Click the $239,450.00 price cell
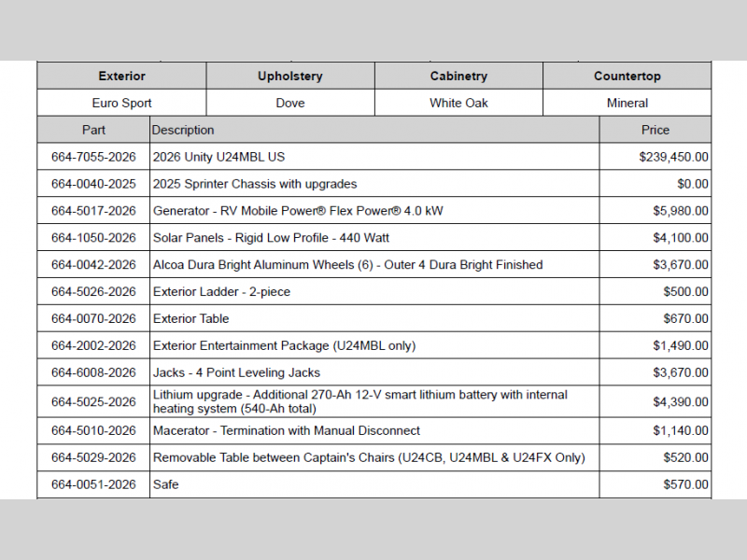This screenshot has height=560, width=747. coord(673,157)
